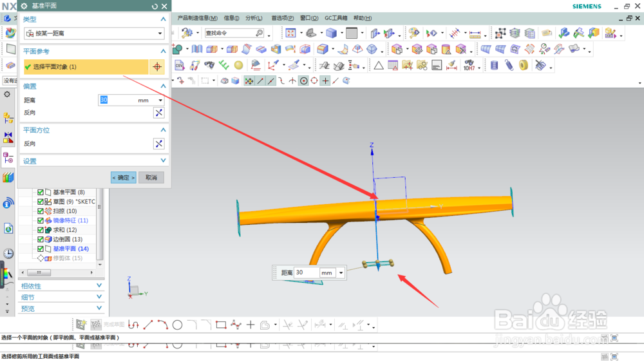Click the Arc sketch tool
Image resolution: width=644 pixels, height=362 pixels.
point(163,325)
